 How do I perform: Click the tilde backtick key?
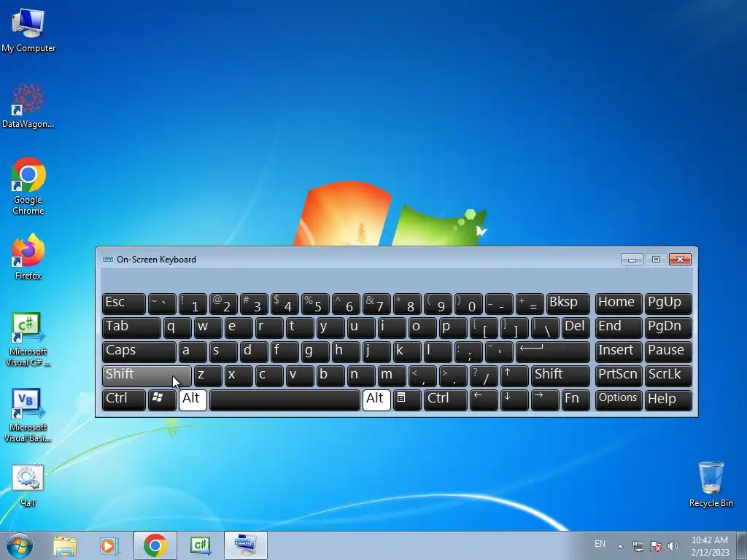[162, 304]
